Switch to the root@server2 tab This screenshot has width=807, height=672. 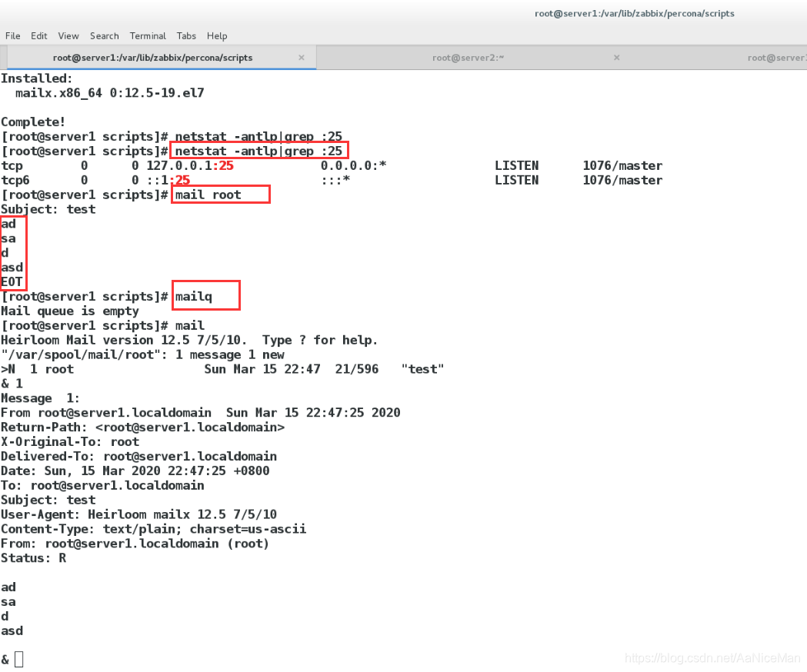tap(468, 58)
